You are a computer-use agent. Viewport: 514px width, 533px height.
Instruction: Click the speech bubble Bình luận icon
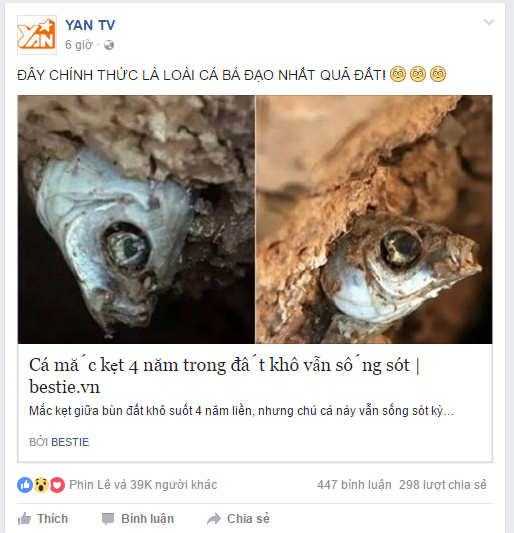tap(108, 519)
